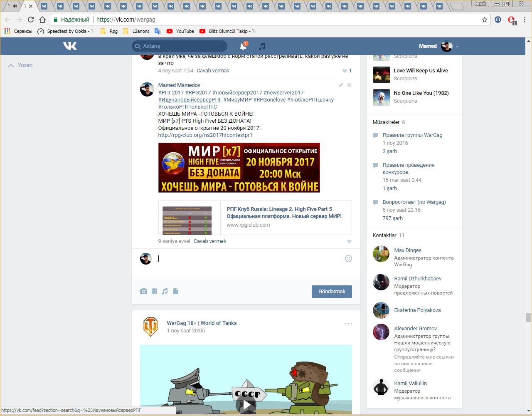Open Chrome menu with three dots
This screenshot has width=532, height=416.
pos(525,20)
